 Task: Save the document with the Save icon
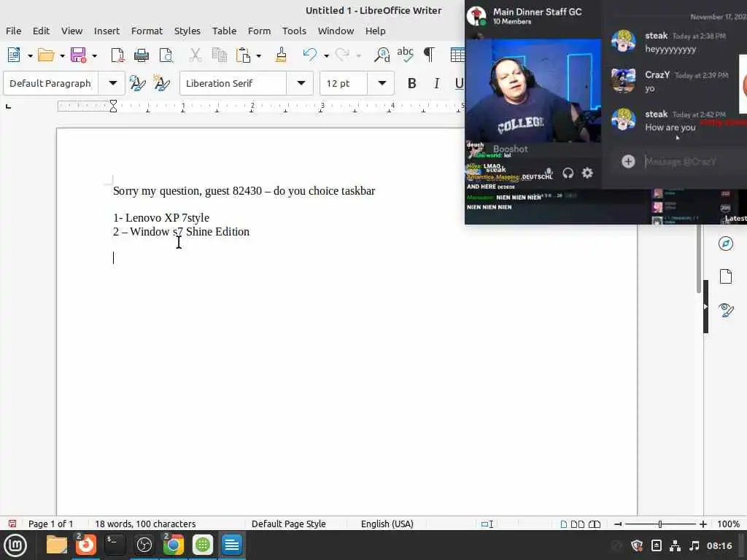coord(79,55)
